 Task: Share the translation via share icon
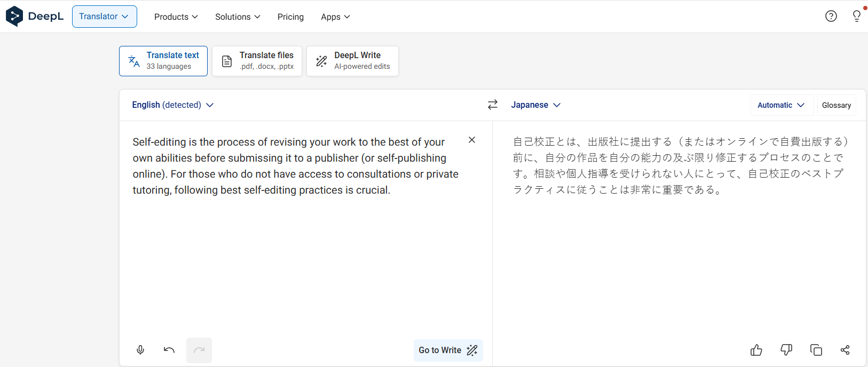pos(845,350)
